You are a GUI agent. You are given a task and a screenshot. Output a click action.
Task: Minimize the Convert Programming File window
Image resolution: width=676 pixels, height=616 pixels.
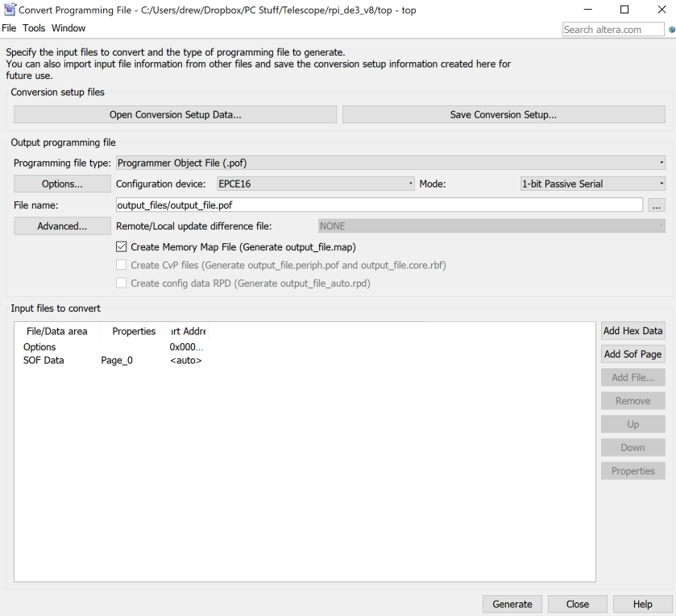click(587, 10)
